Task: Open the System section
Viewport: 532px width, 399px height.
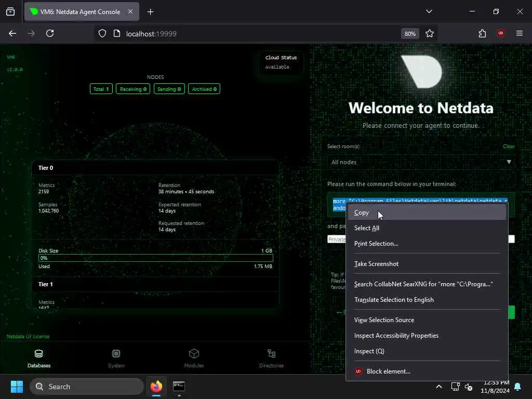Action: (x=116, y=358)
